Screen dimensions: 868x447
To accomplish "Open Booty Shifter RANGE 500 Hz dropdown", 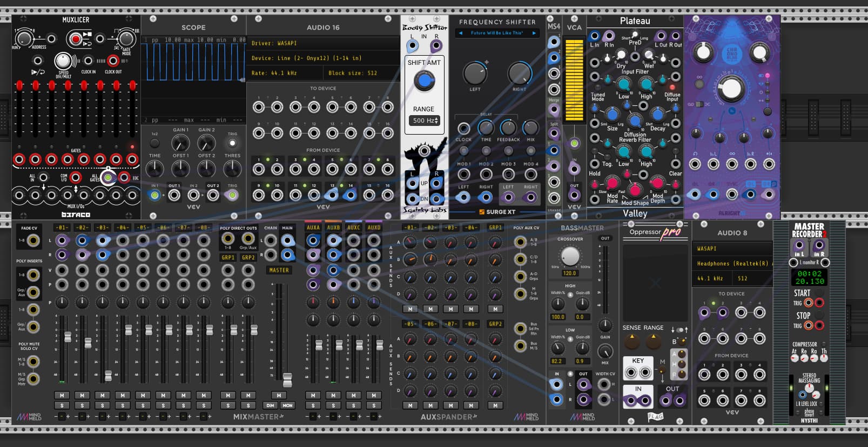I will tap(426, 121).
